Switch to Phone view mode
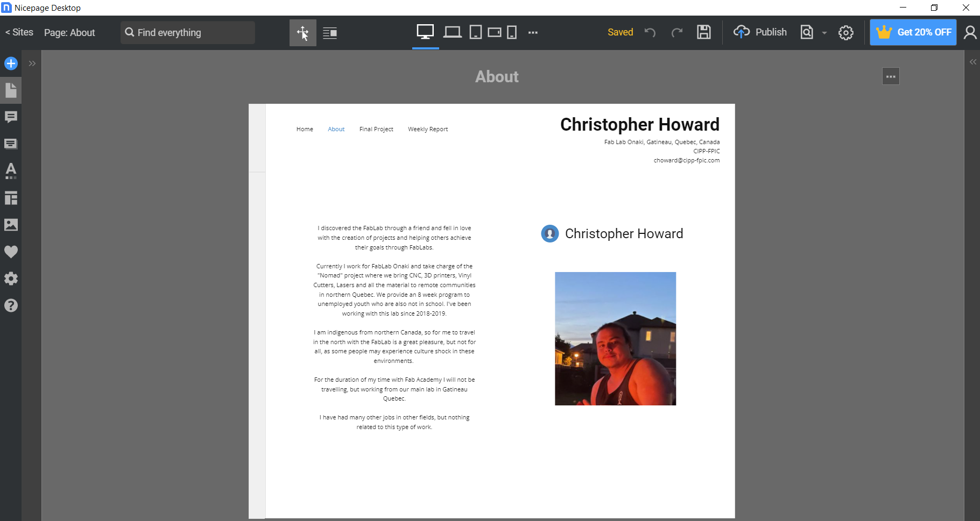980x521 pixels. (x=512, y=32)
